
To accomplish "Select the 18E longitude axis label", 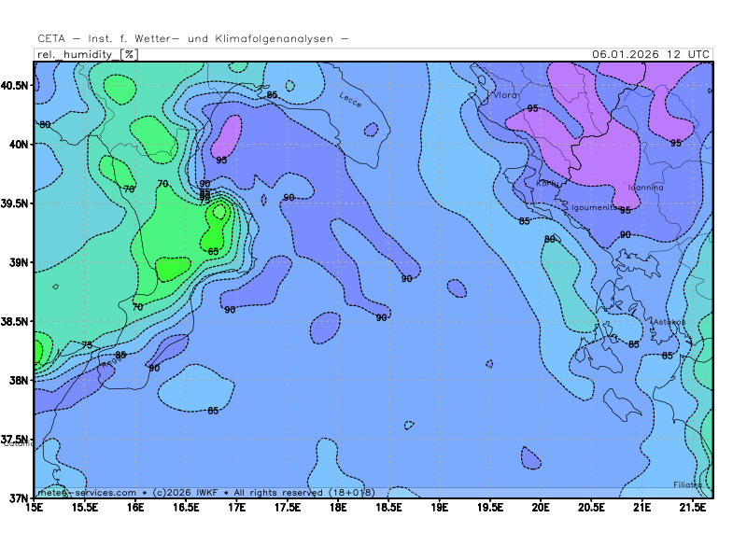I will [x=338, y=508].
